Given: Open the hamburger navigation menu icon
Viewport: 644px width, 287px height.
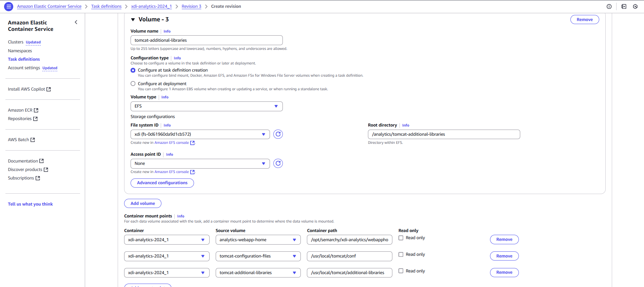Looking at the screenshot, I should (x=9, y=6).
